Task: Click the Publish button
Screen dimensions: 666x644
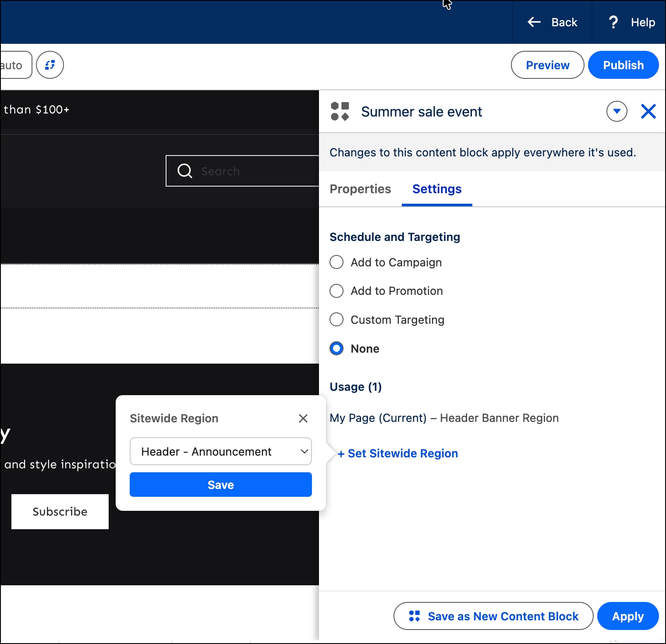Action: click(623, 65)
